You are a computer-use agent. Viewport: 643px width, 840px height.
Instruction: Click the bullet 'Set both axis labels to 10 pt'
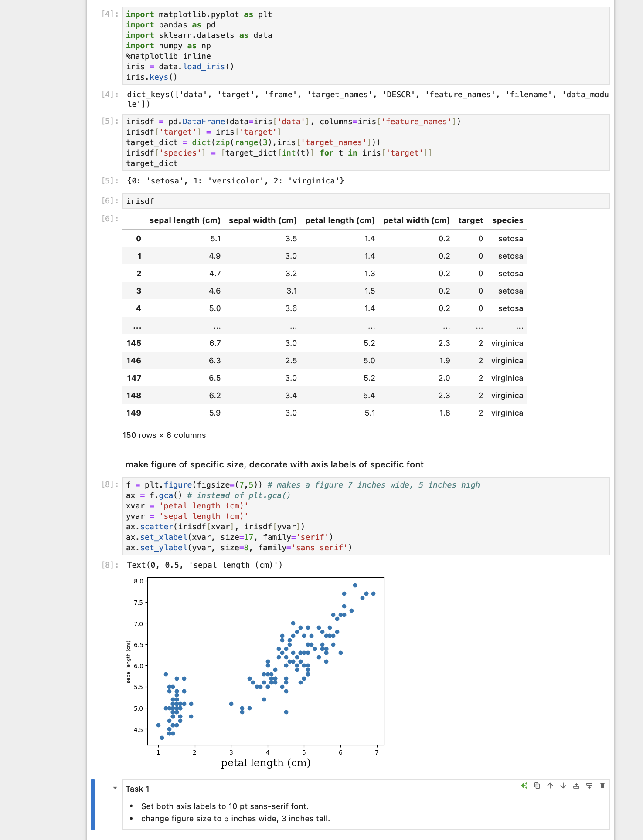(225, 806)
